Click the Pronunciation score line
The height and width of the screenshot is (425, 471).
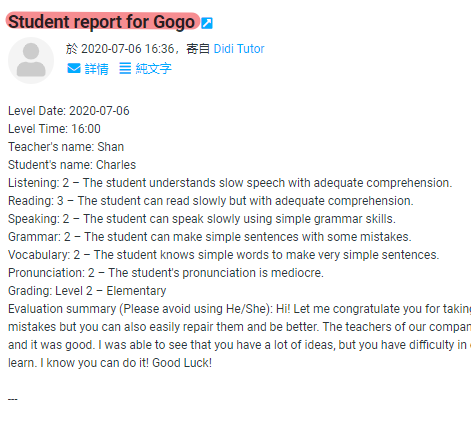[166, 273]
